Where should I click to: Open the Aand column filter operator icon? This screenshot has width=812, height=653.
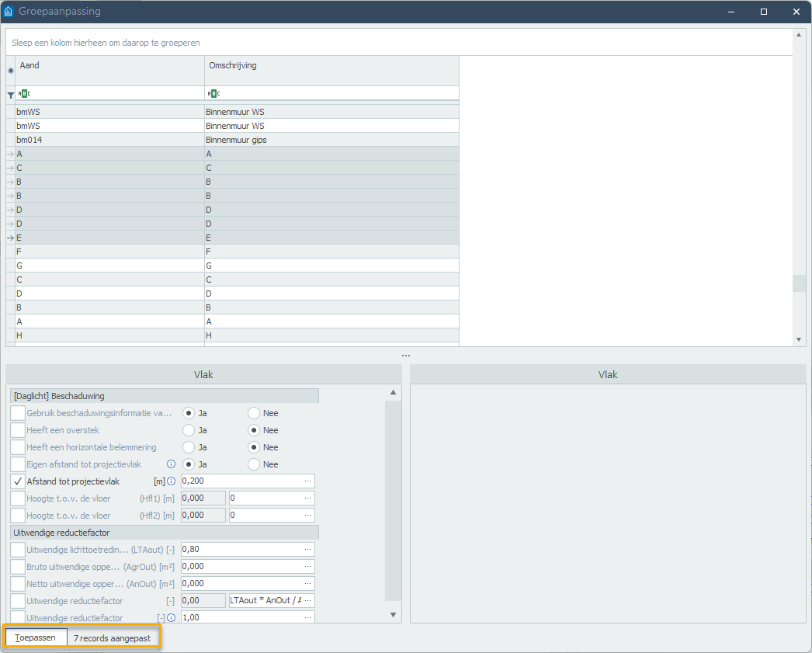(x=24, y=94)
